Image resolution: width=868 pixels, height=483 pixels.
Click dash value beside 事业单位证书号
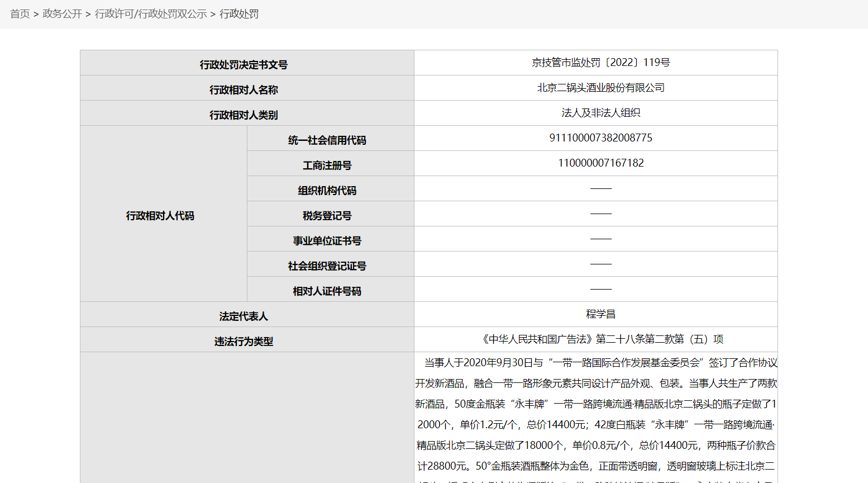click(601, 239)
